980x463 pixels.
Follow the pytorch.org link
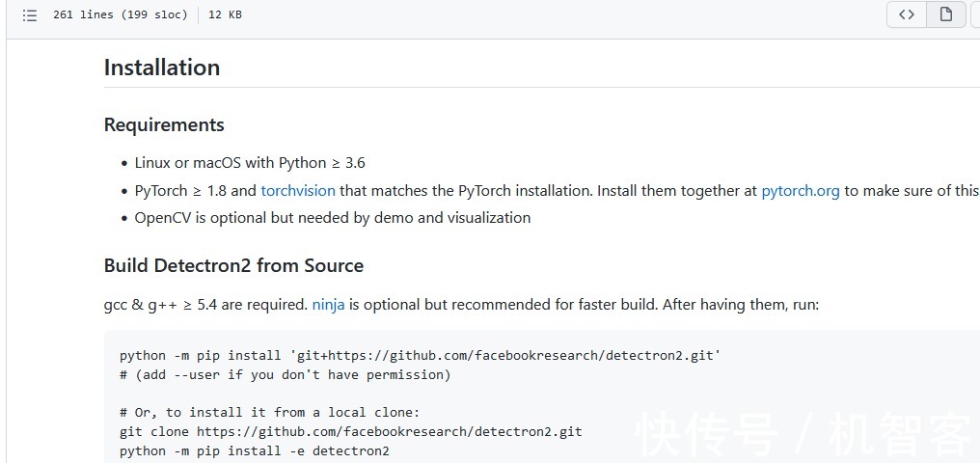click(801, 191)
